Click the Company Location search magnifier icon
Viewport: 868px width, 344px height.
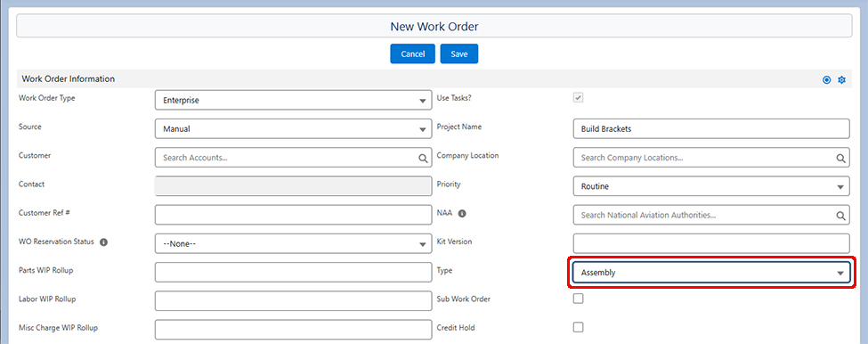tap(840, 158)
